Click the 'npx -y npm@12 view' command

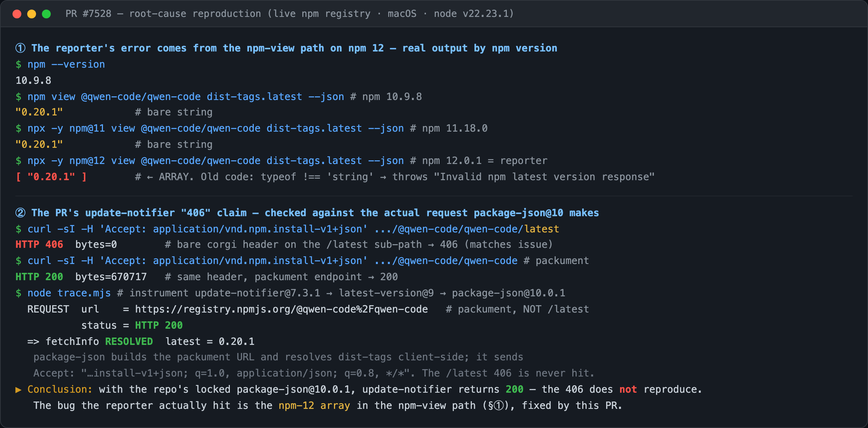coord(81,161)
